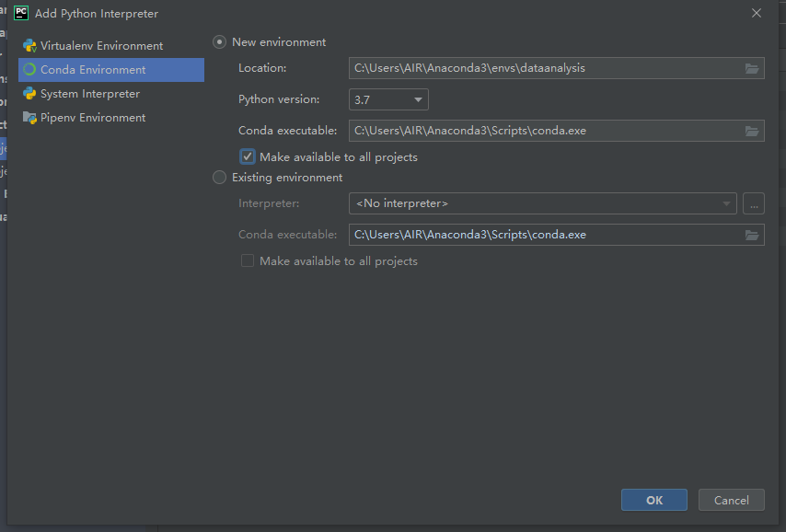Screen dimensions: 786x532
Task: Uncheck Make available to all projects under New environment
Action: click(248, 157)
